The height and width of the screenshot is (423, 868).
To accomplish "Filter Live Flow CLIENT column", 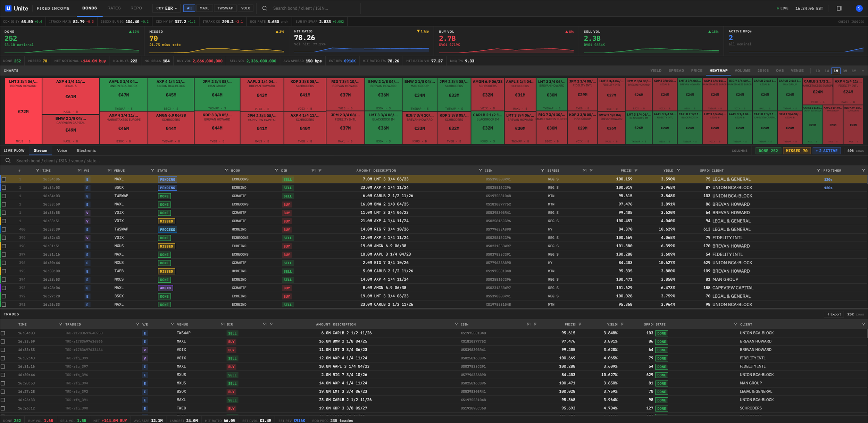I will pyautogui.click(x=818, y=170).
